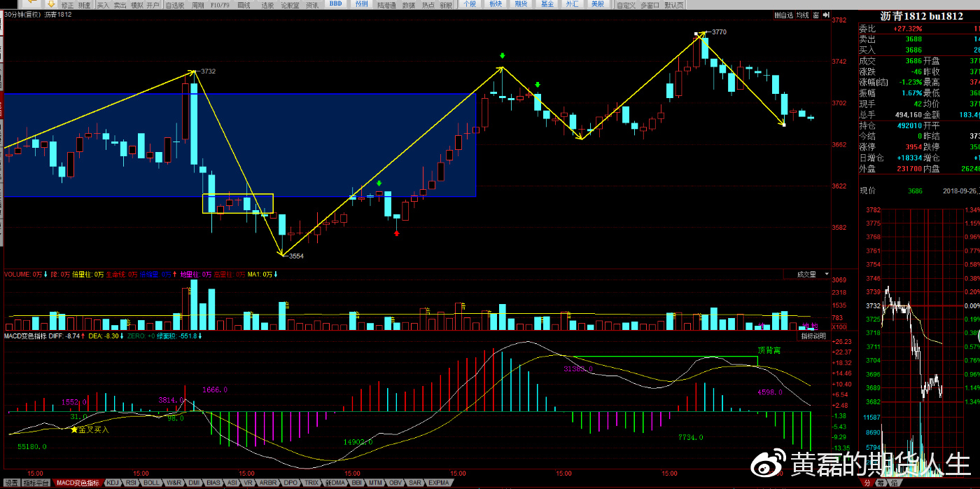Open the 周期 period selector

tap(198, 4)
